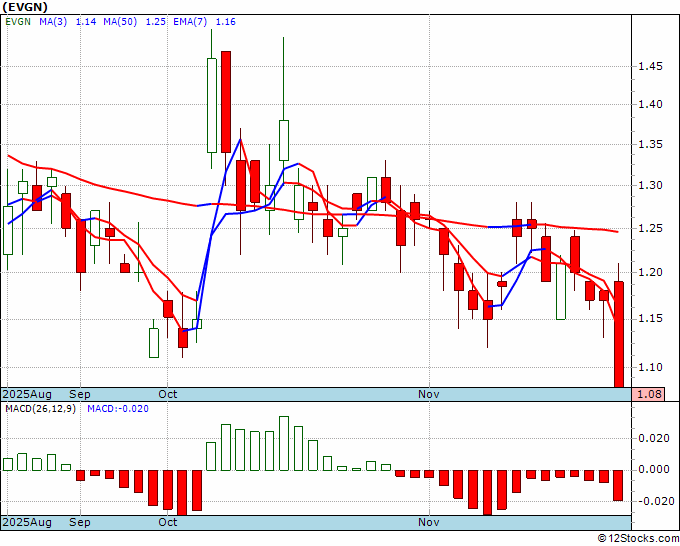Click the Oct label on MACD axis
Viewport: 680px width, 546px height.
click(167, 522)
